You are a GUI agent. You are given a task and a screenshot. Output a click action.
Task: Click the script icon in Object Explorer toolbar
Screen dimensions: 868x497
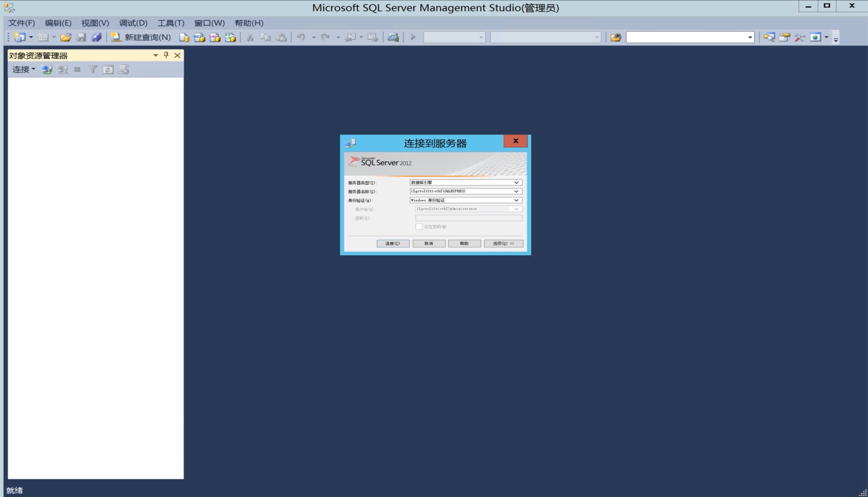[123, 70]
